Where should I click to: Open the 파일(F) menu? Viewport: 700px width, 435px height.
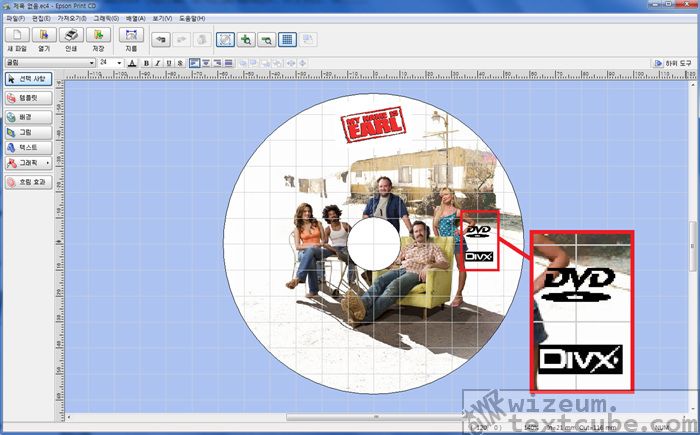[16, 18]
